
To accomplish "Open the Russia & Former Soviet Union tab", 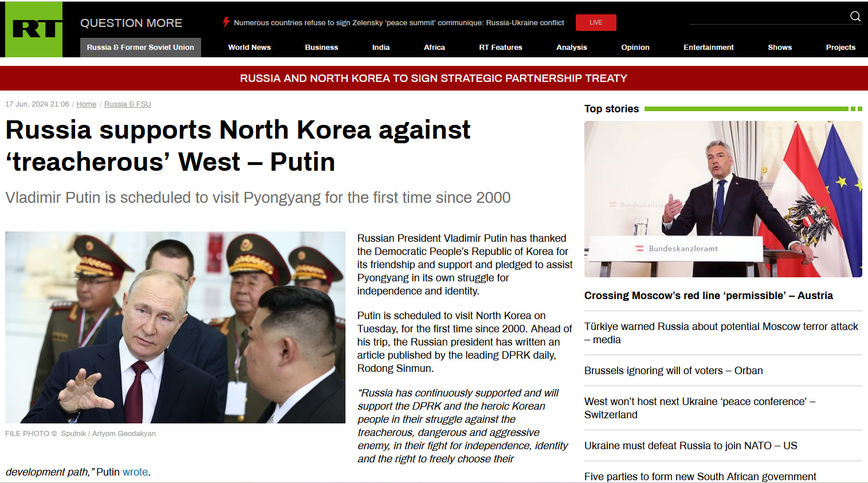I will tap(140, 48).
